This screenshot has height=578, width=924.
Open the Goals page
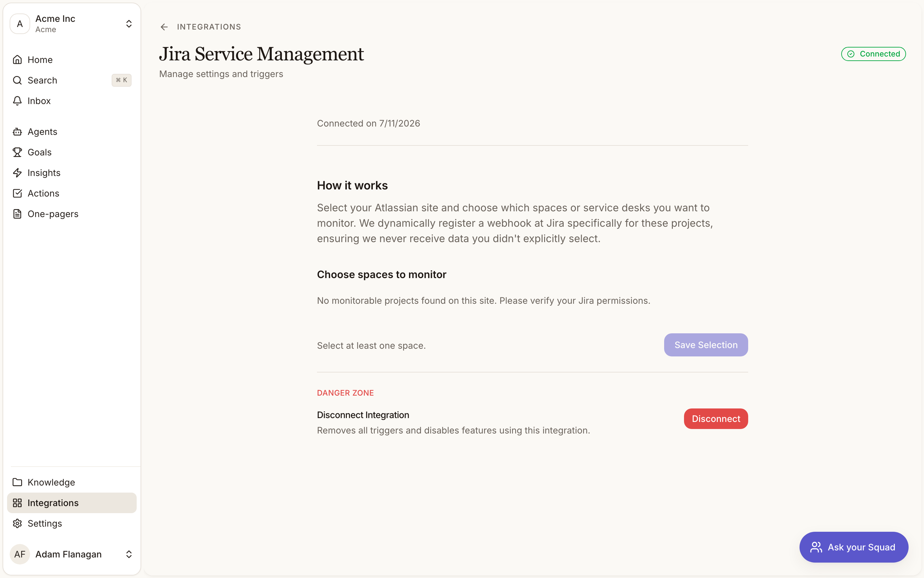pos(72,152)
